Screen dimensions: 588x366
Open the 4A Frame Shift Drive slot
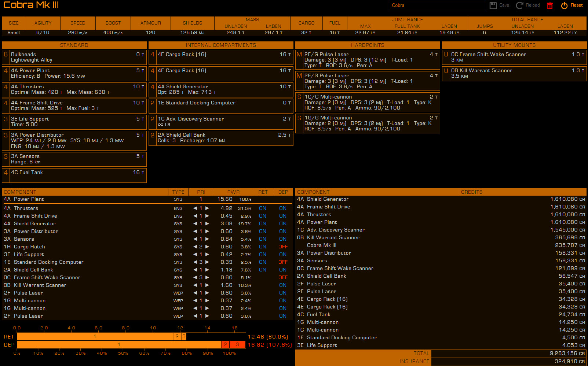(74, 106)
